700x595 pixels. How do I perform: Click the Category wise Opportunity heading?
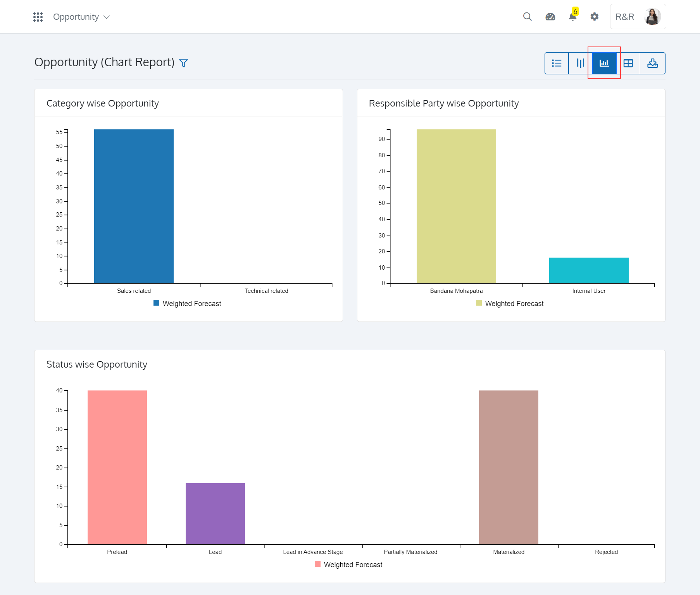[x=103, y=103]
